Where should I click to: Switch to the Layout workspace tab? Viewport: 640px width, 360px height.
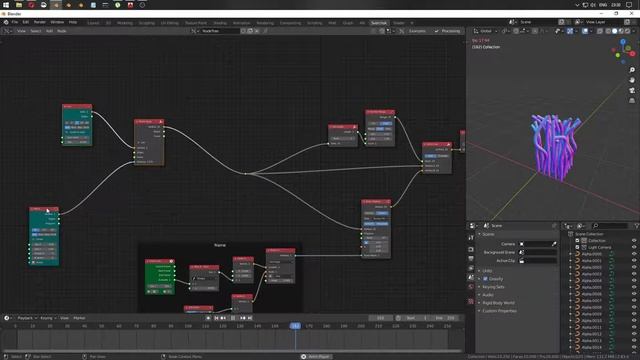pyautogui.click(x=93, y=23)
